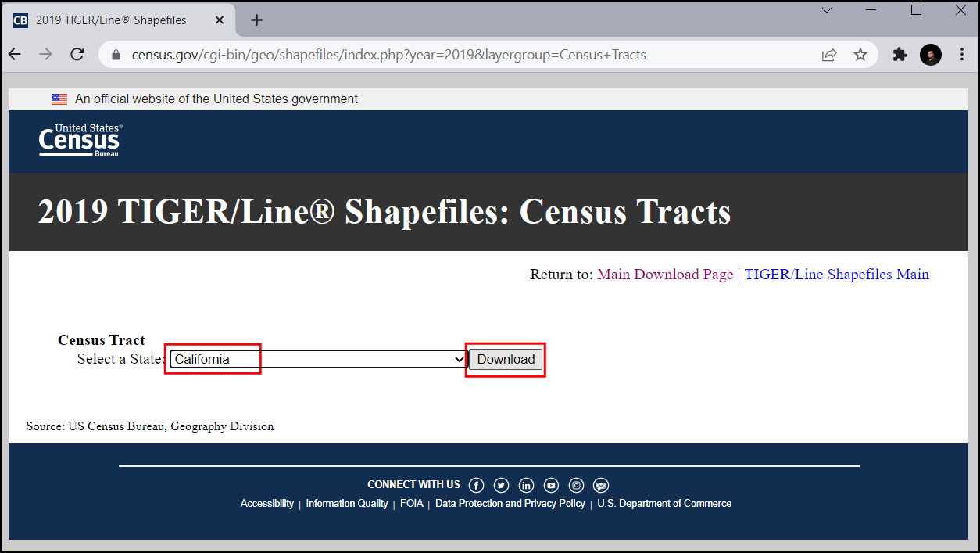Reload the Census shapefiles page
This screenshot has height=553, width=980.
tap(77, 55)
